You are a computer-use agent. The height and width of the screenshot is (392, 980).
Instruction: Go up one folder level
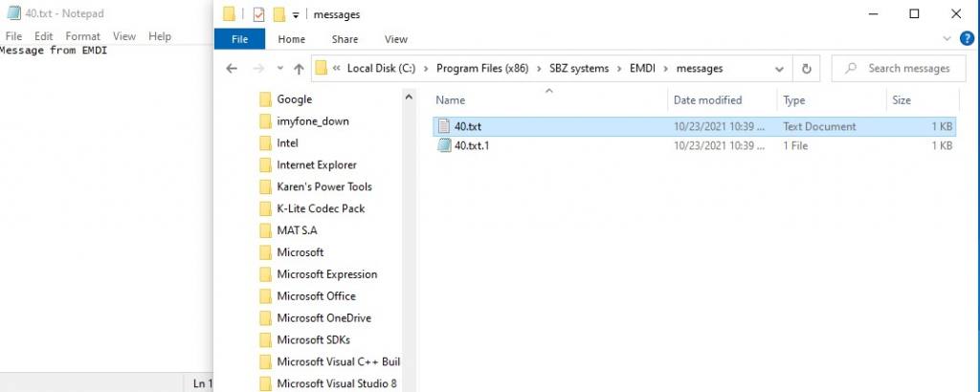point(299,69)
